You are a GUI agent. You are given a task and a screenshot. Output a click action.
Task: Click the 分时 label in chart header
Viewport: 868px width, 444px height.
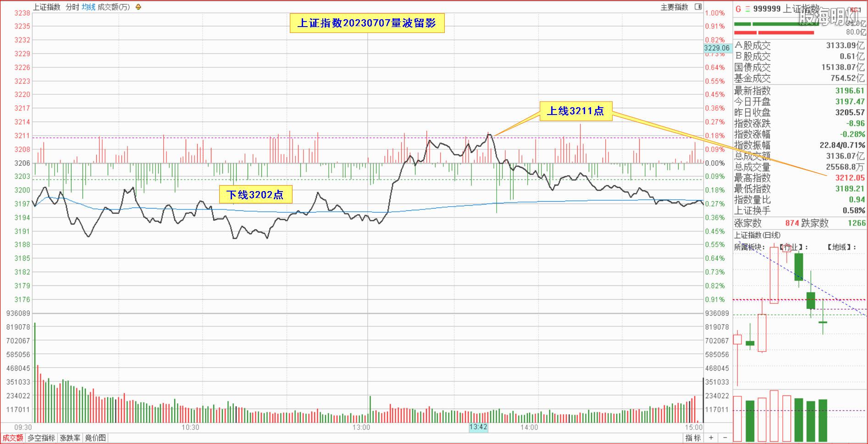pos(72,7)
